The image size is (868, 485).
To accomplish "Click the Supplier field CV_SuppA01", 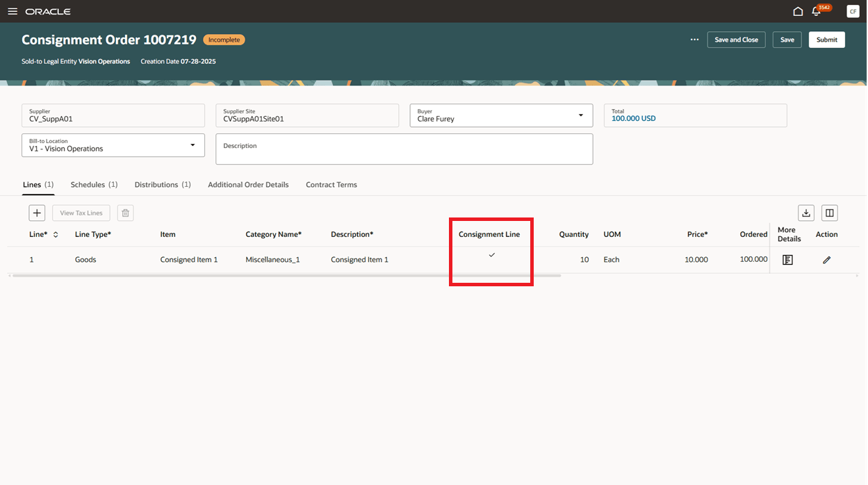I will (x=113, y=115).
